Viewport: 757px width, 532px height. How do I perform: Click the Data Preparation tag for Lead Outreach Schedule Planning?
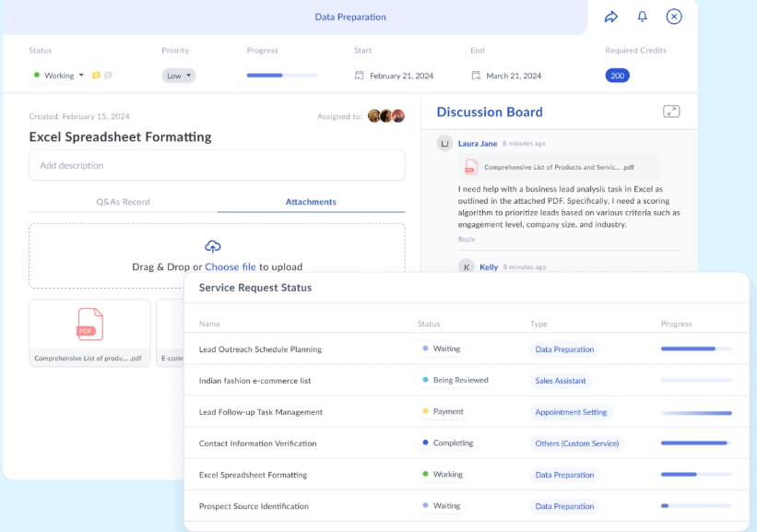[x=564, y=349]
